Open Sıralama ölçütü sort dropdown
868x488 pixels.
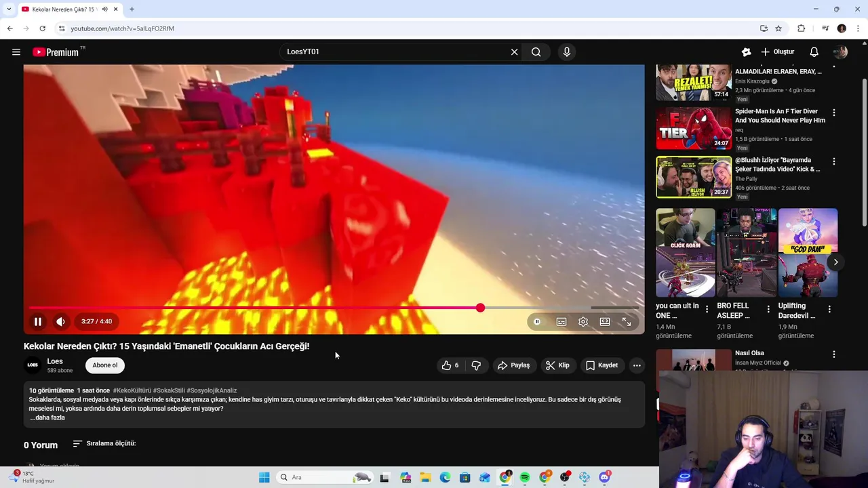[104, 443]
